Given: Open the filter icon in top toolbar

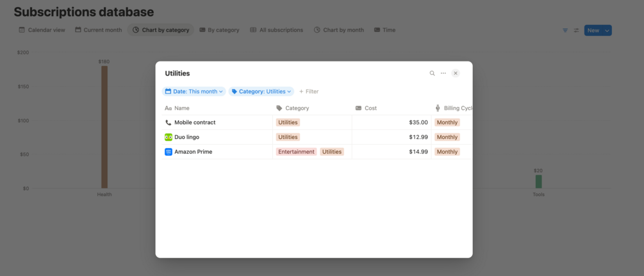Looking at the screenshot, I should pos(566,30).
